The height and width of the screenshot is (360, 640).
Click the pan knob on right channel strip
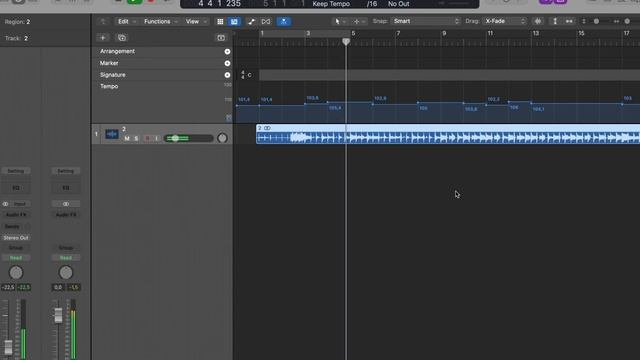tap(66, 273)
